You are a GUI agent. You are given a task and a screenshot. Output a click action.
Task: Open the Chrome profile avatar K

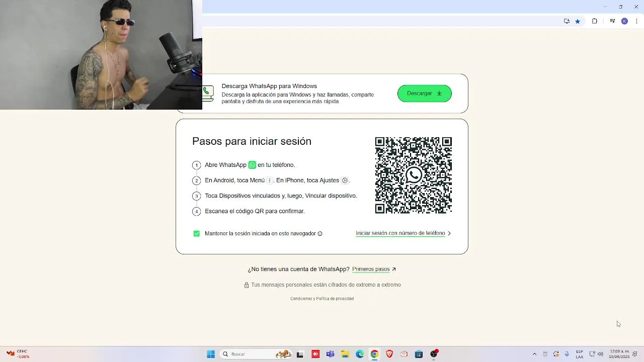[x=624, y=21]
